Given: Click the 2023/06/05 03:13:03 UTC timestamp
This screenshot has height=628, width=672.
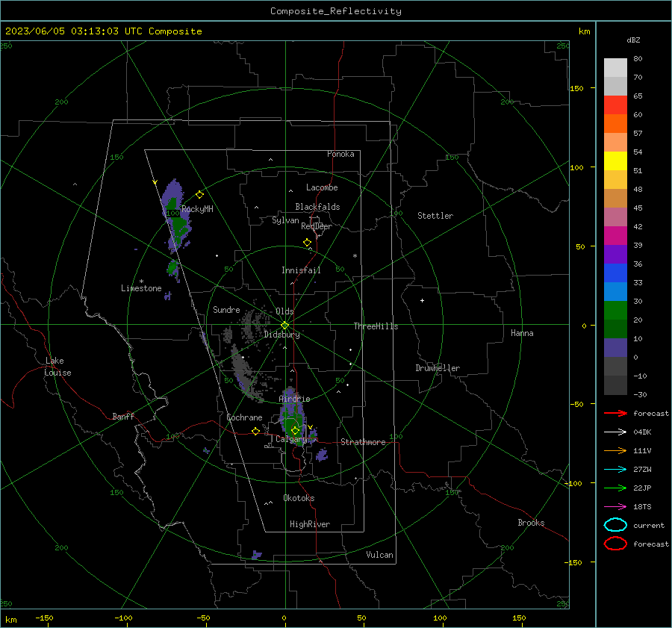Looking at the screenshot, I should click(x=74, y=31).
